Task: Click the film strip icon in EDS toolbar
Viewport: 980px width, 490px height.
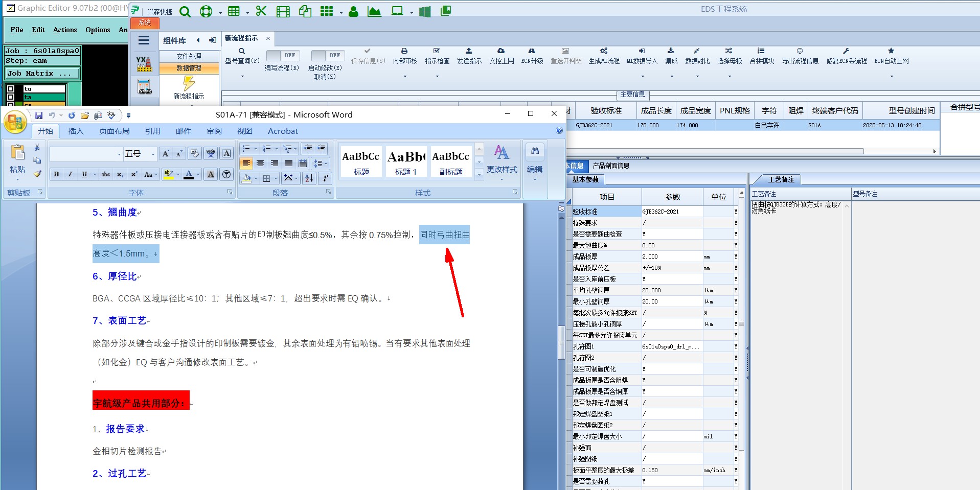Action: point(283,11)
